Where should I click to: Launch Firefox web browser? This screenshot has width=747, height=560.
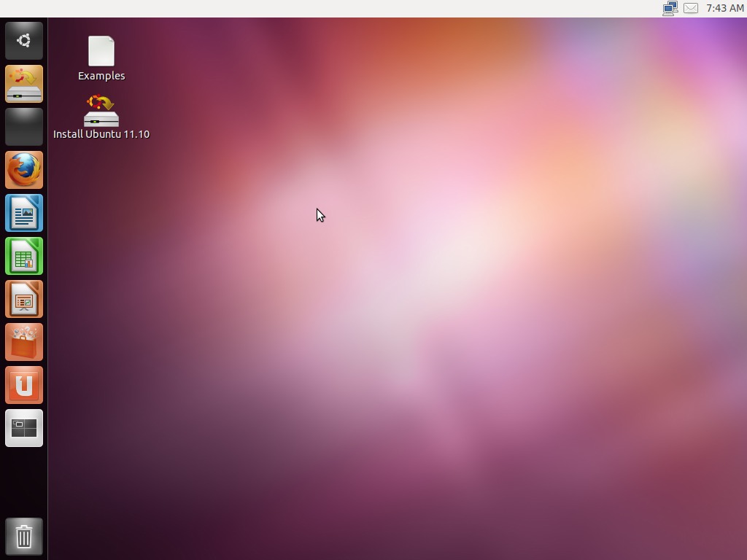click(24, 170)
